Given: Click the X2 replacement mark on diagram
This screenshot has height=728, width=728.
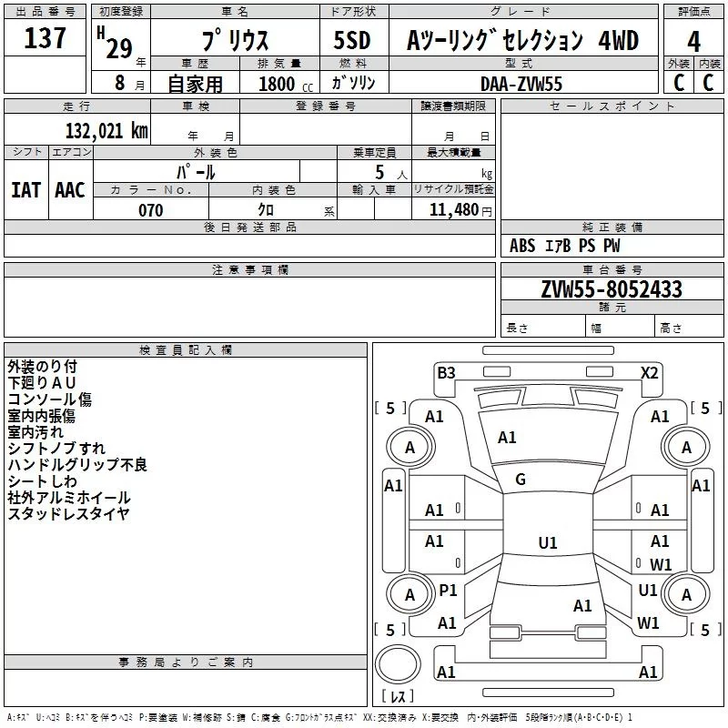Looking at the screenshot, I should pos(649,372).
